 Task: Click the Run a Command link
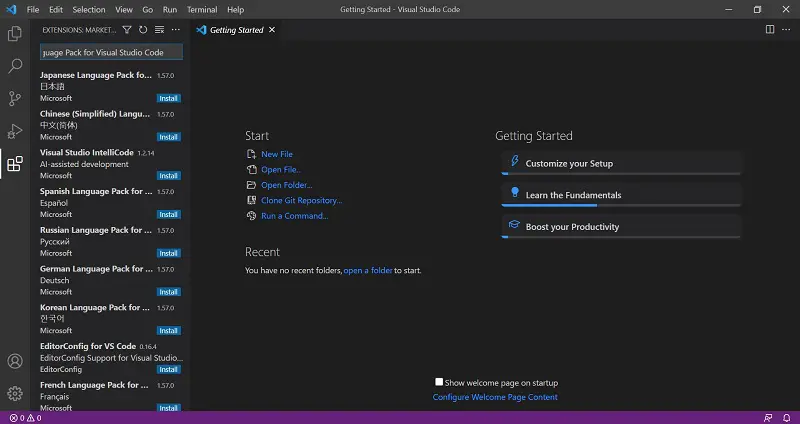point(294,216)
